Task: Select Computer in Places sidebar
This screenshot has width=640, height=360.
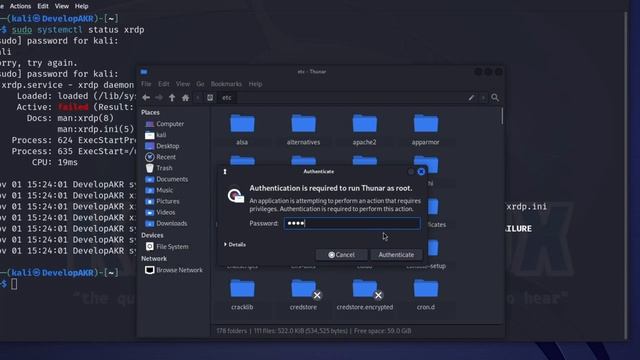Action: pos(165,124)
